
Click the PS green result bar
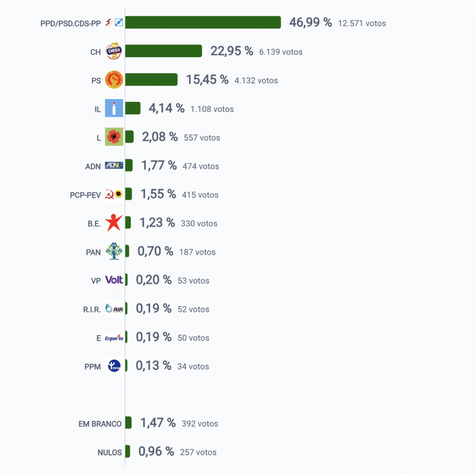tap(151, 79)
